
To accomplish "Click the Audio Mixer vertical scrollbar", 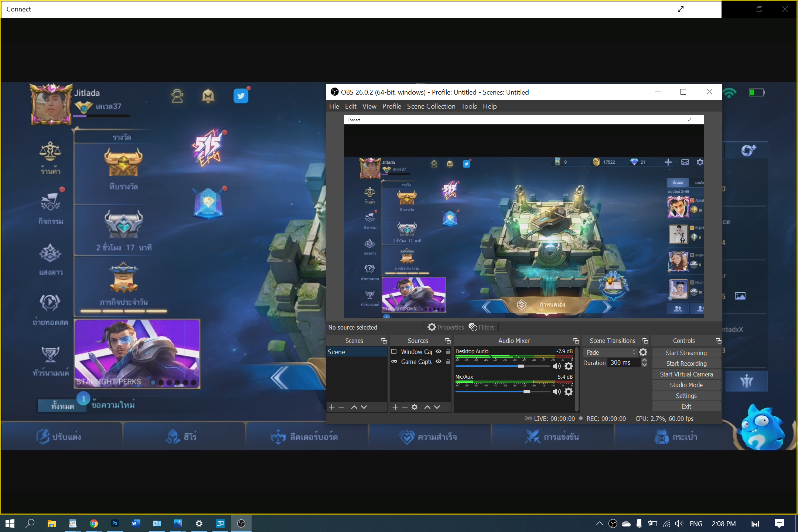I will [x=577, y=379].
